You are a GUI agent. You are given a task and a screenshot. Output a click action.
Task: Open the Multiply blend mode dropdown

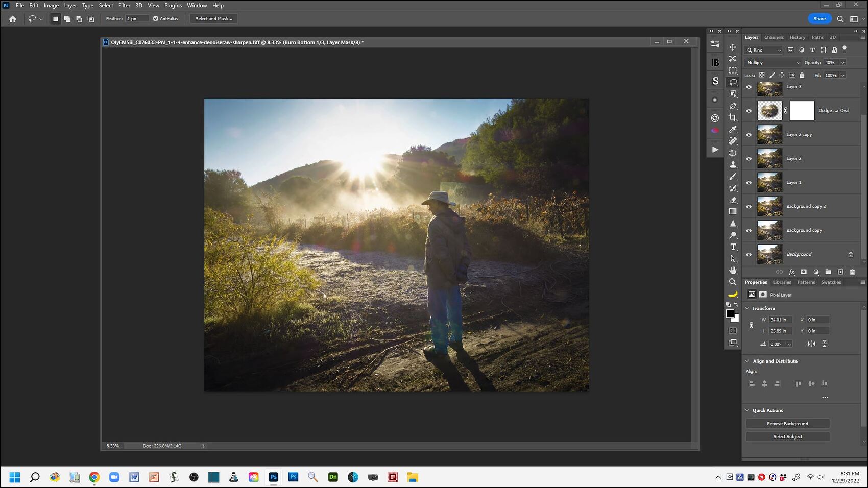point(772,62)
